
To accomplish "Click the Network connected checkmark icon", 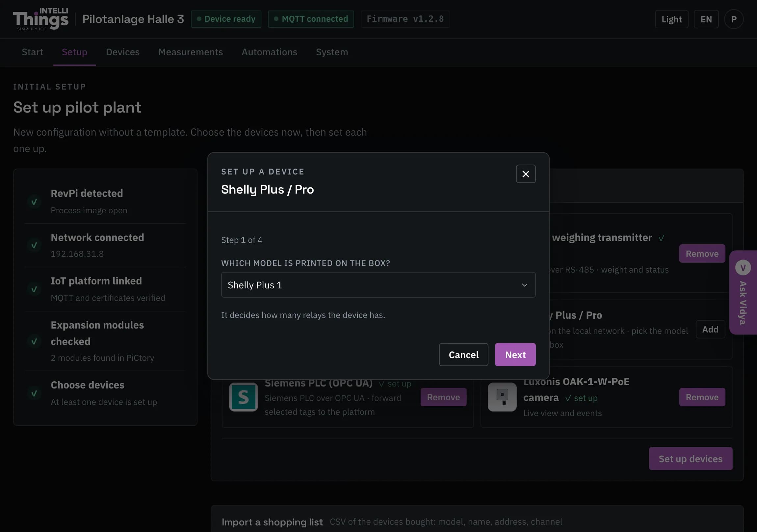I will click(x=34, y=245).
